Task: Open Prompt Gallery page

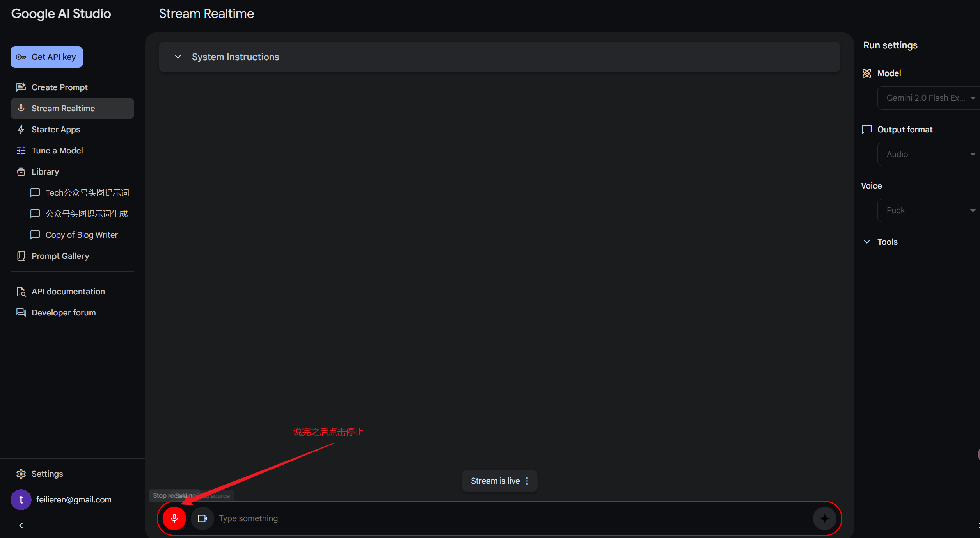Action: pos(60,256)
